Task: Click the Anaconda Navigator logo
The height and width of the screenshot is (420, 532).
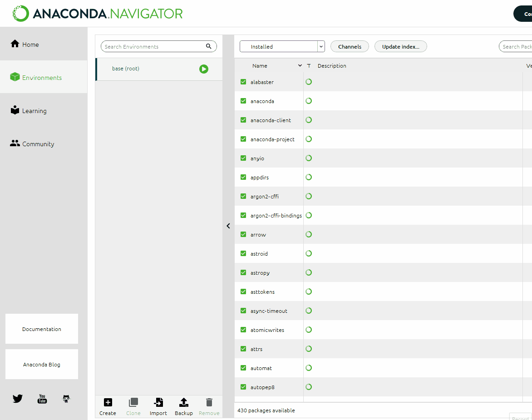Action: click(x=98, y=14)
